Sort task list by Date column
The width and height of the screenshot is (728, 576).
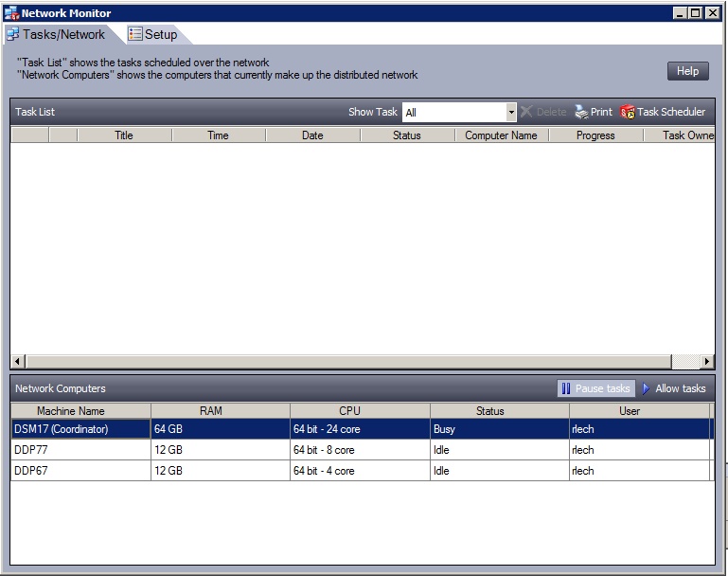point(313,135)
